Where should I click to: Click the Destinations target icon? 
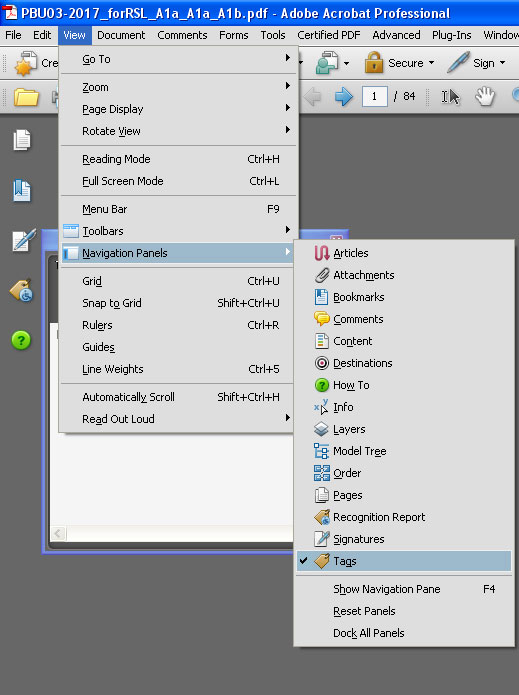coord(322,363)
